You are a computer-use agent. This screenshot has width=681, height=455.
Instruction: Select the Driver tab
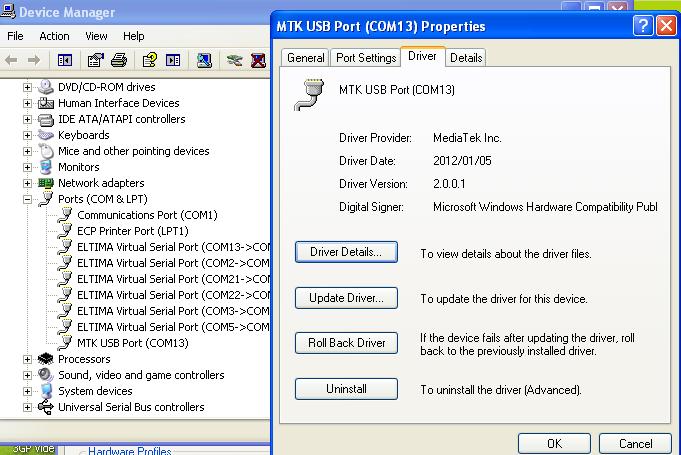coord(423,56)
